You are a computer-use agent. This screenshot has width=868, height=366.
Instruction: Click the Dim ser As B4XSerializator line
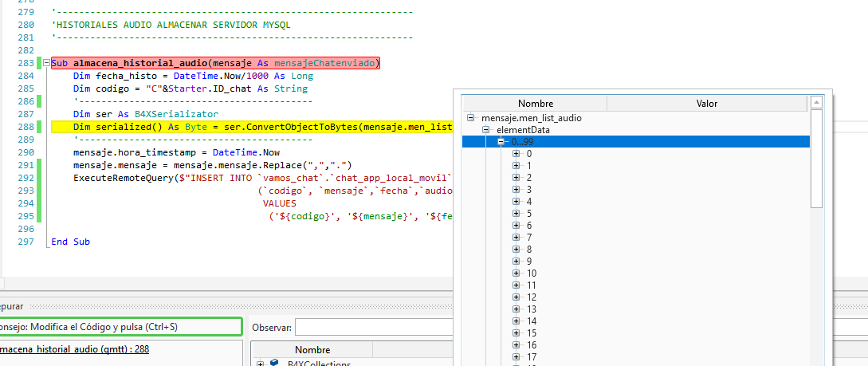pyautogui.click(x=146, y=114)
